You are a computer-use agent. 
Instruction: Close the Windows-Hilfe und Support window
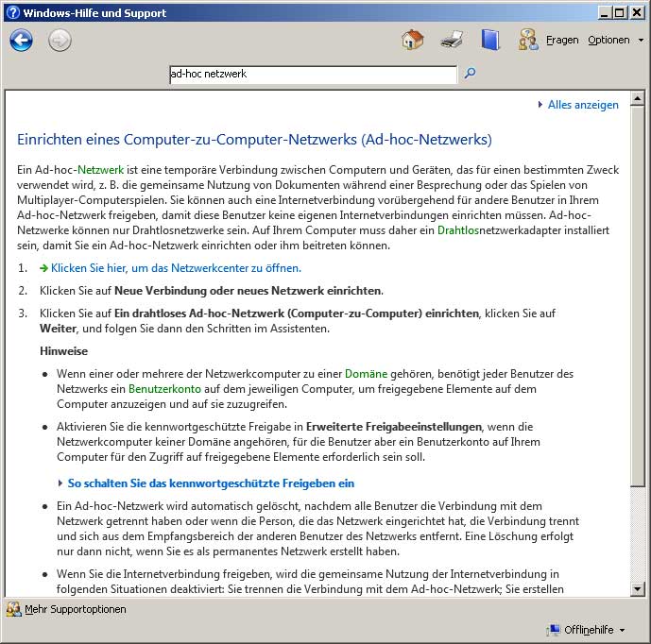pyautogui.click(x=637, y=13)
